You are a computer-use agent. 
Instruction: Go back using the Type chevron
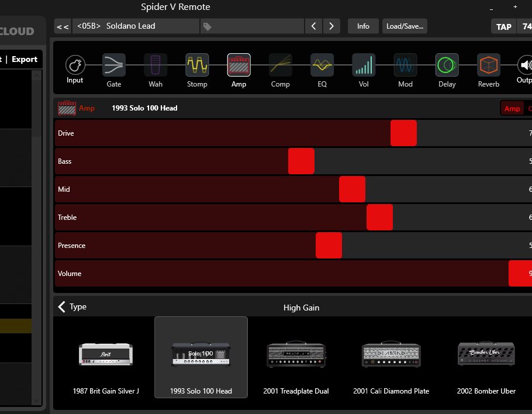click(61, 307)
